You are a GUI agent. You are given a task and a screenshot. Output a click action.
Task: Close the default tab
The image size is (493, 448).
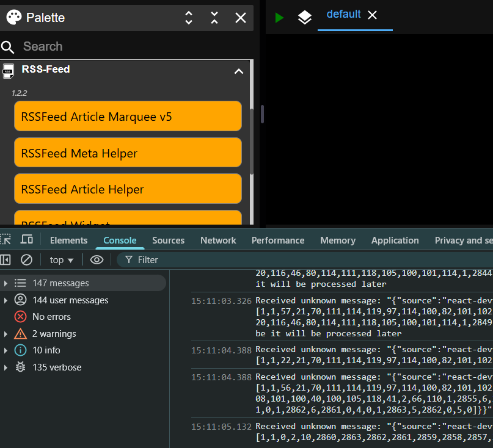pyautogui.click(x=372, y=15)
